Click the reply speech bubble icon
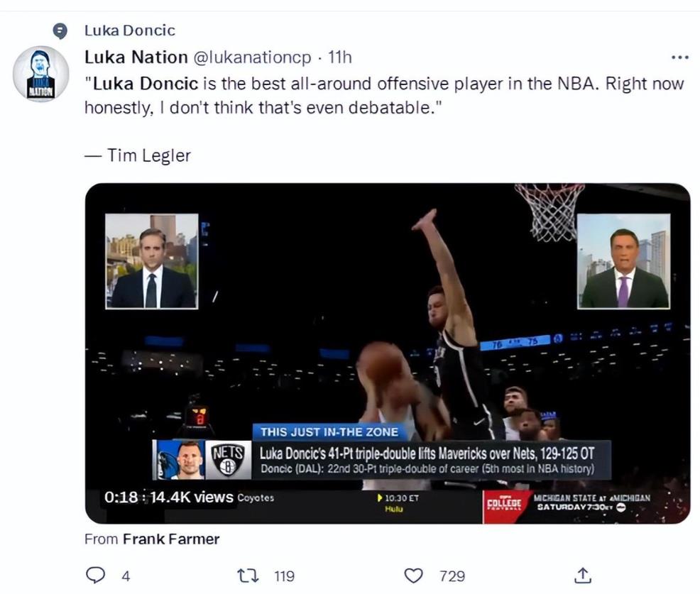The image size is (700, 594). (94, 576)
